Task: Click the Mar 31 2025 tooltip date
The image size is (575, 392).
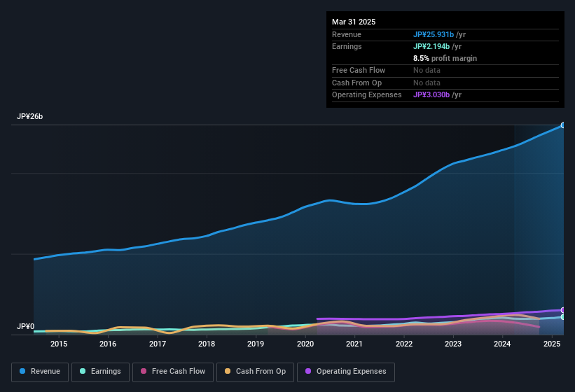Action: click(354, 22)
